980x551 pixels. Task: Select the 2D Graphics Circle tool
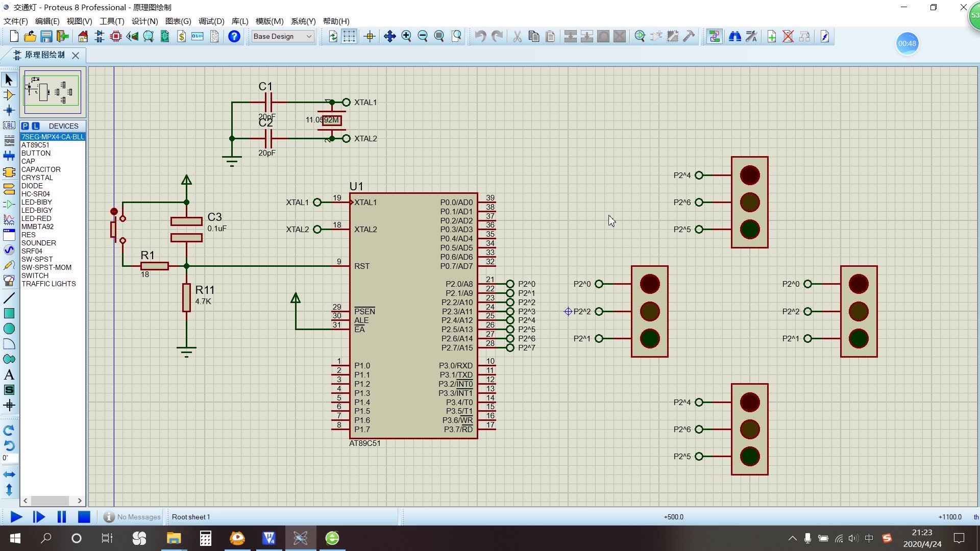[9, 329]
